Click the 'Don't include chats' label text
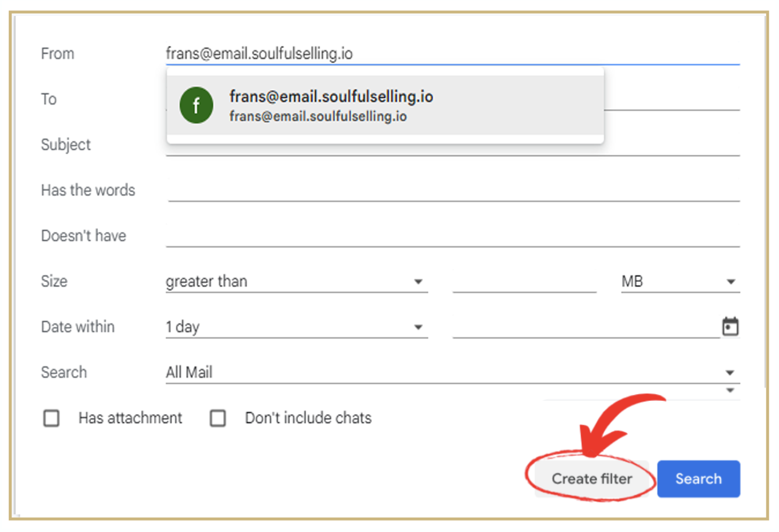This screenshot has height=532, width=779. (308, 418)
